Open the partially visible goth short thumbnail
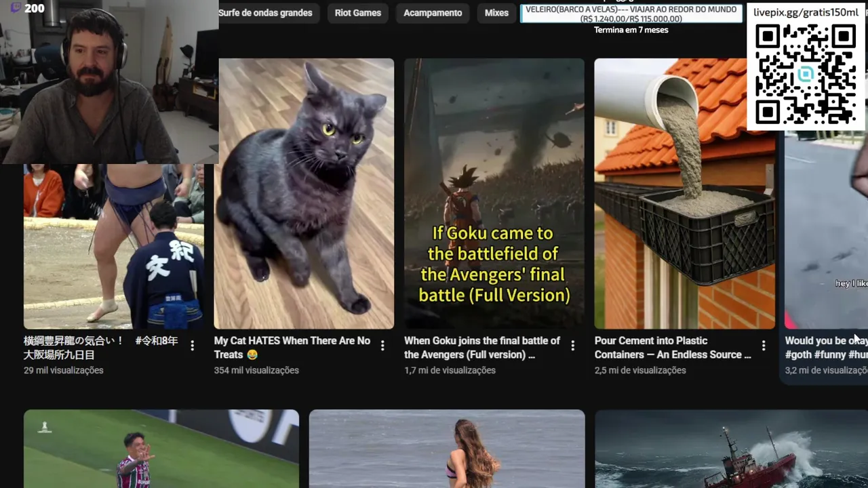The image size is (868, 488). [826, 230]
